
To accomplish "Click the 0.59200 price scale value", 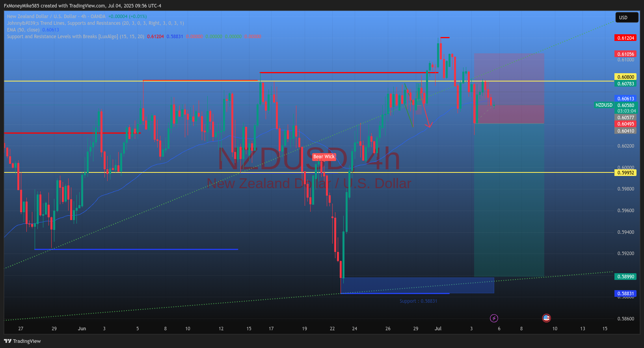I will coord(625,254).
